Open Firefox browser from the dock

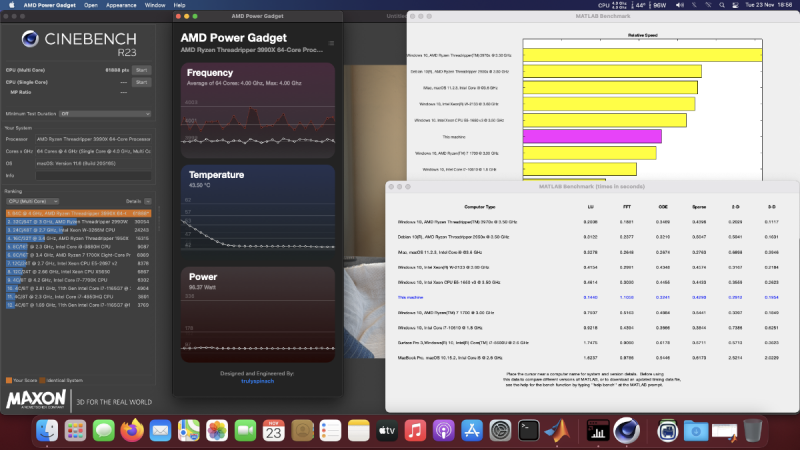132,431
